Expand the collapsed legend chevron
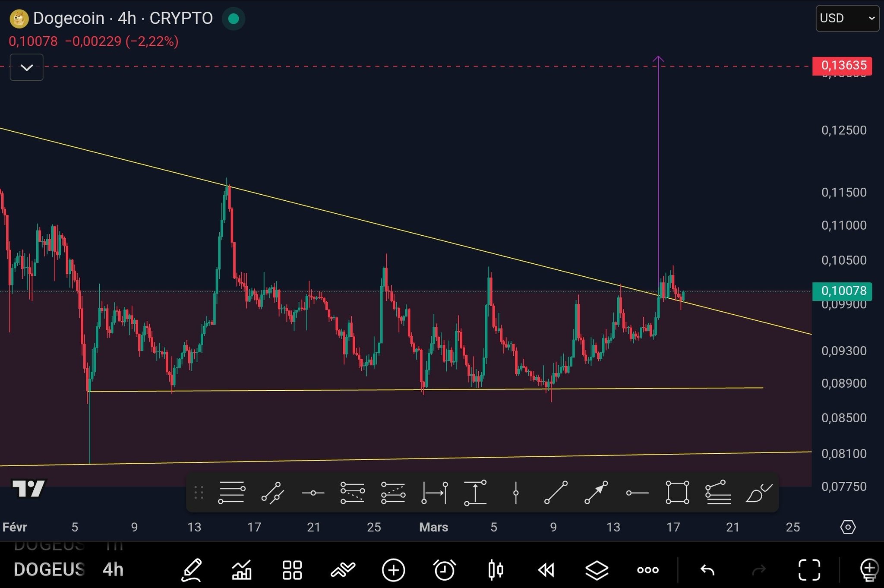884x588 pixels. click(x=27, y=67)
